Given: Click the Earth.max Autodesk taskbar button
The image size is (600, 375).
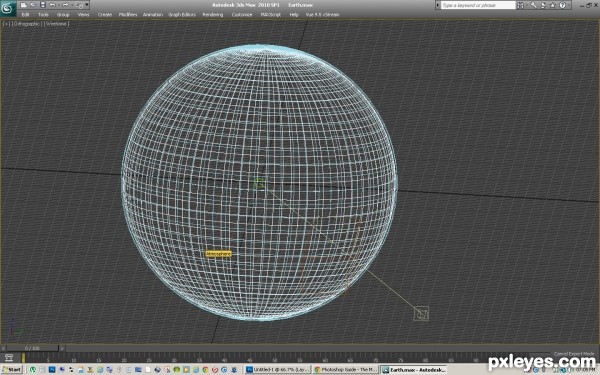Looking at the screenshot, I should coord(413,369).
